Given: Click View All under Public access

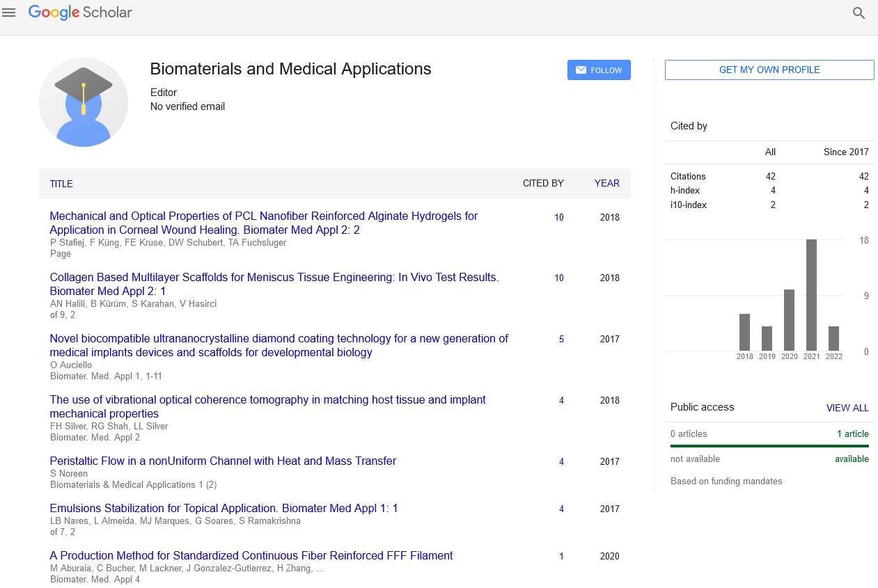Looking at the screenshot, I should [847, 408].
